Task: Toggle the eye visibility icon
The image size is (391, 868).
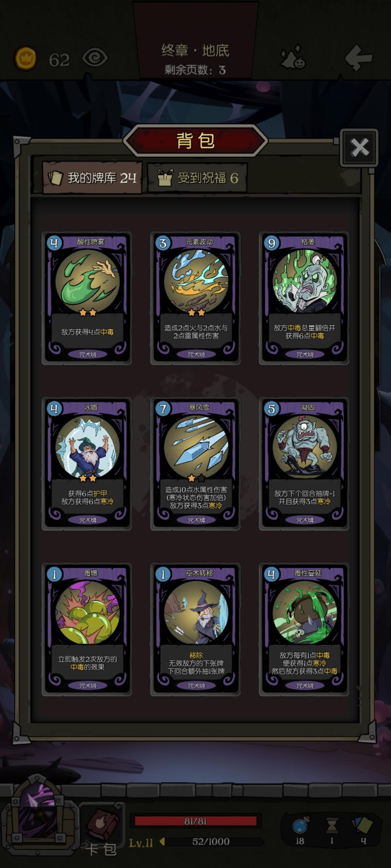Action: click(95, 58)
